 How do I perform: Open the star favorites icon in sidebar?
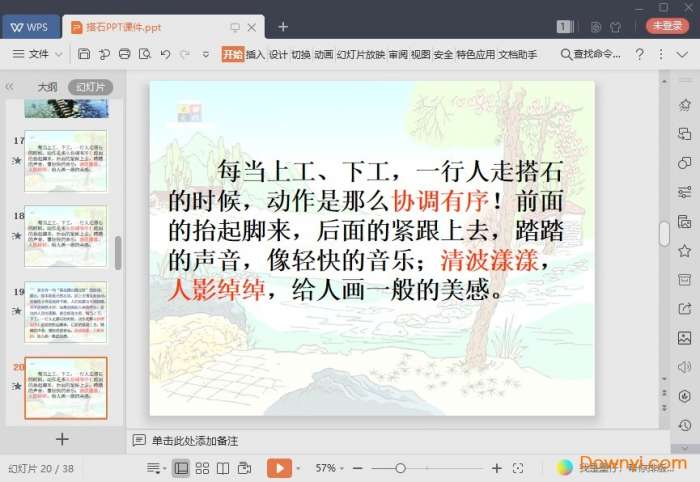[684, 251]
